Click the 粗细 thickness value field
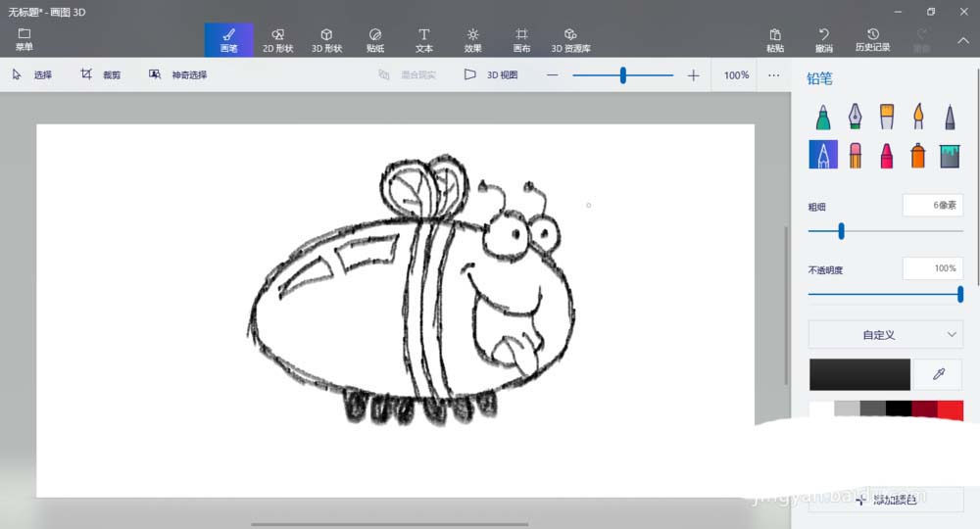 click(x=933, y=205)
